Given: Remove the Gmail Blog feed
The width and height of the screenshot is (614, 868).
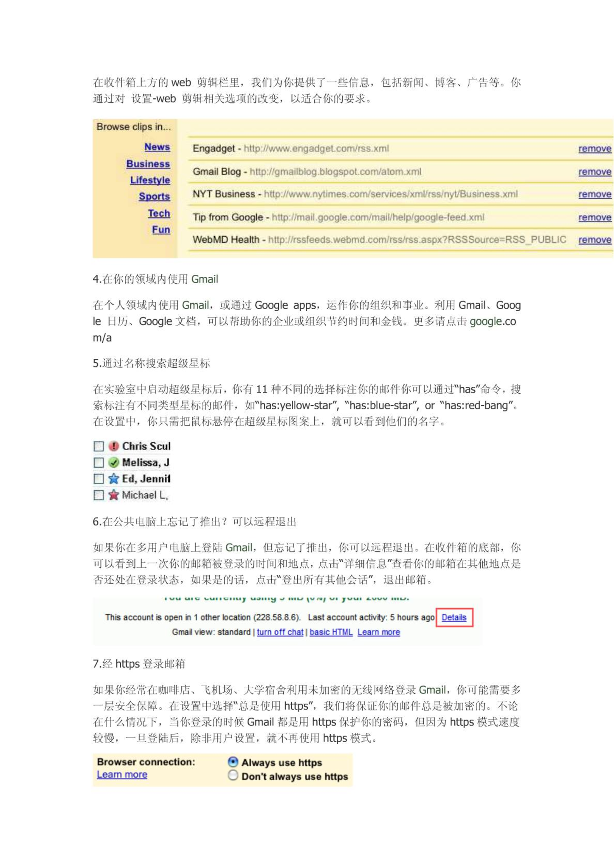Looking at the screenshot, I should pos(595,172).
